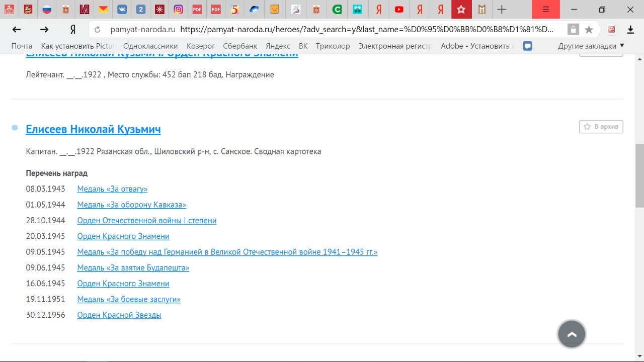The image size is (644, 362).
Task: Click the forward navigation arrow
Action: pos(44,30)
